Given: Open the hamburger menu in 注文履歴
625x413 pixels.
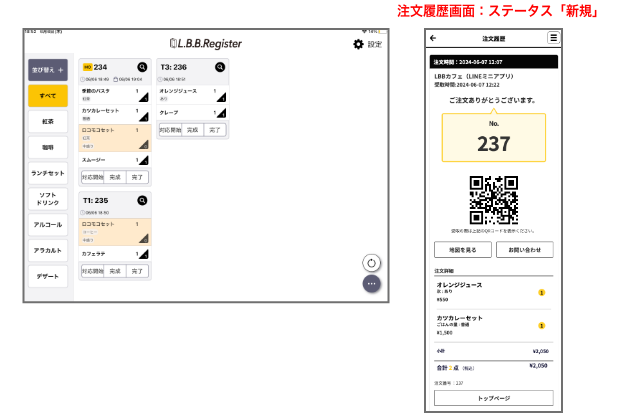Looking at the screenshot, I should point(553,38).
